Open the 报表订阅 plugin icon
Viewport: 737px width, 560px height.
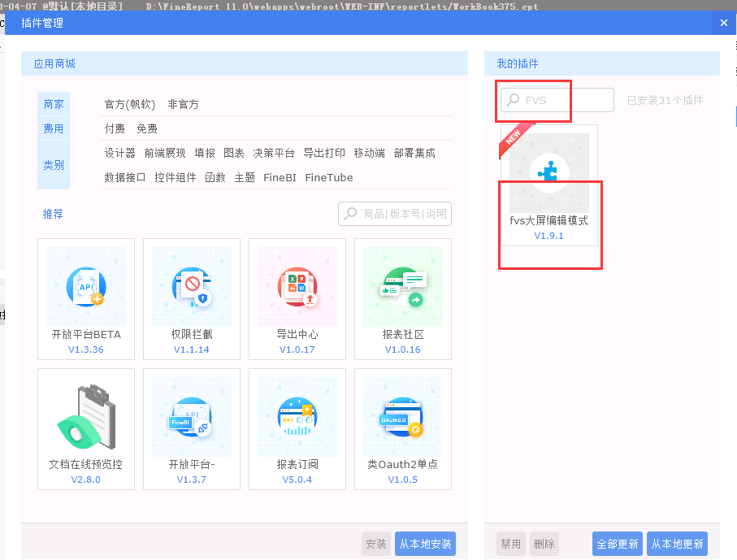tap(297, 417)
